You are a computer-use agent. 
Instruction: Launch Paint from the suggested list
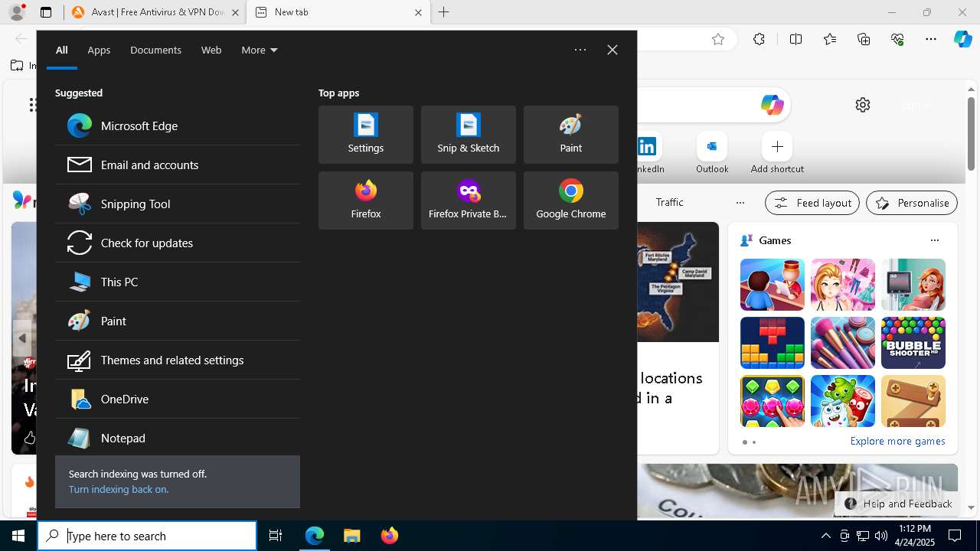tap(178, 321)
